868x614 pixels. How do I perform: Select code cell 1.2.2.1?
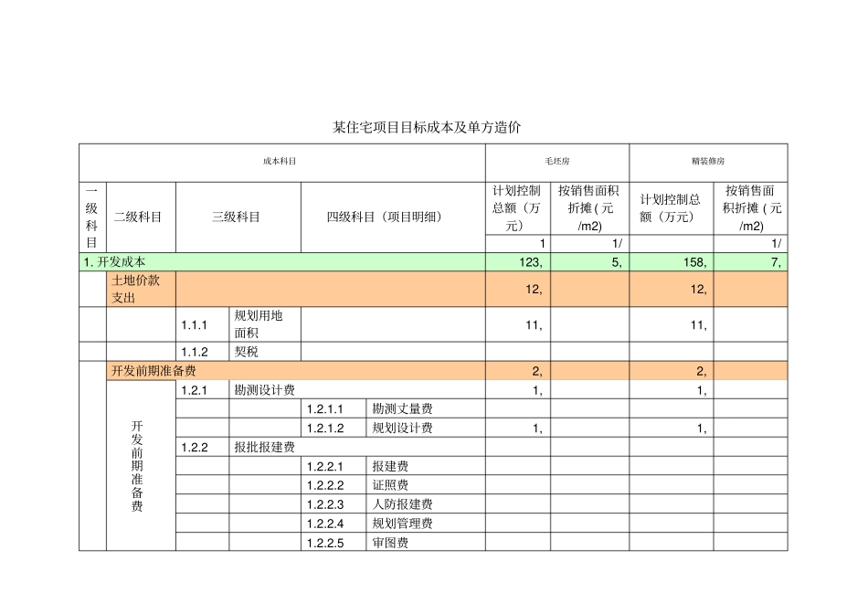click(x=333, y=466)
